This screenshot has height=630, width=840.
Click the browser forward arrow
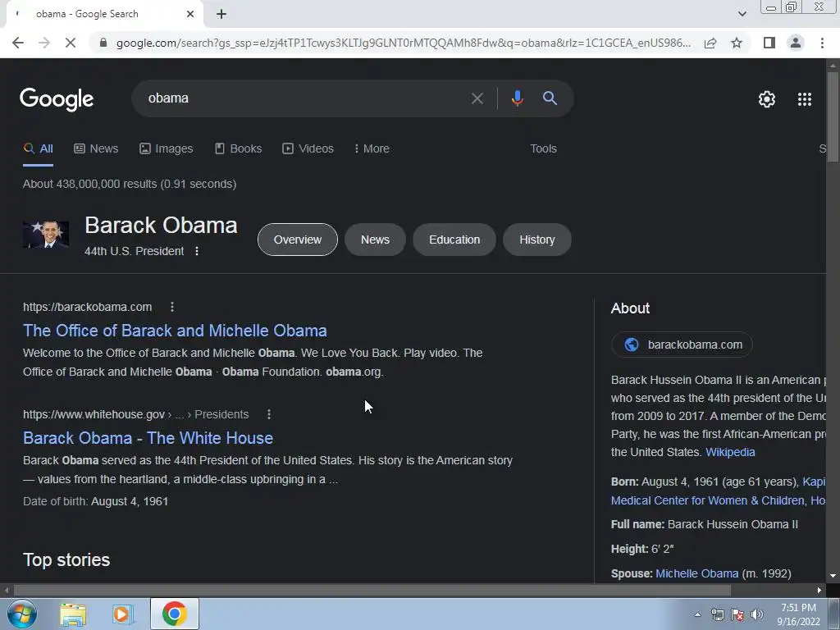pos(44,43)
